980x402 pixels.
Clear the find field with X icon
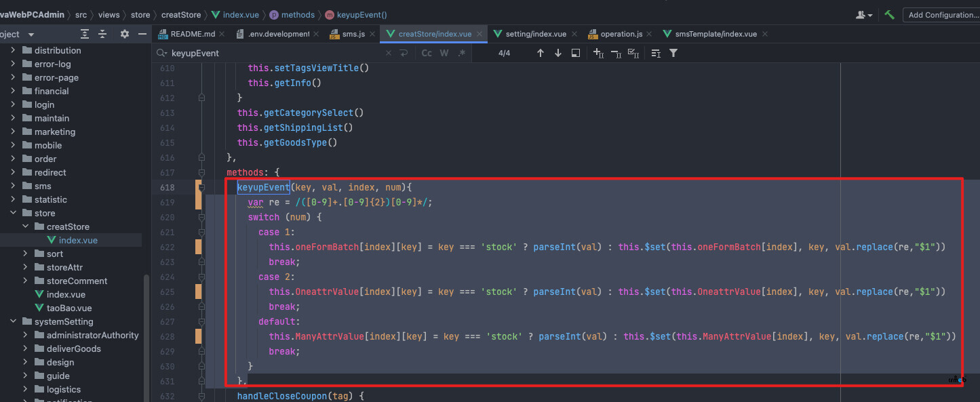tap(388, 53)
